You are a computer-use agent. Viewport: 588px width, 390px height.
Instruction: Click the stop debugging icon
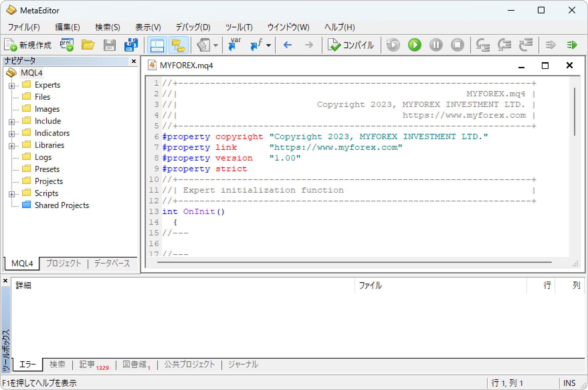457,45
